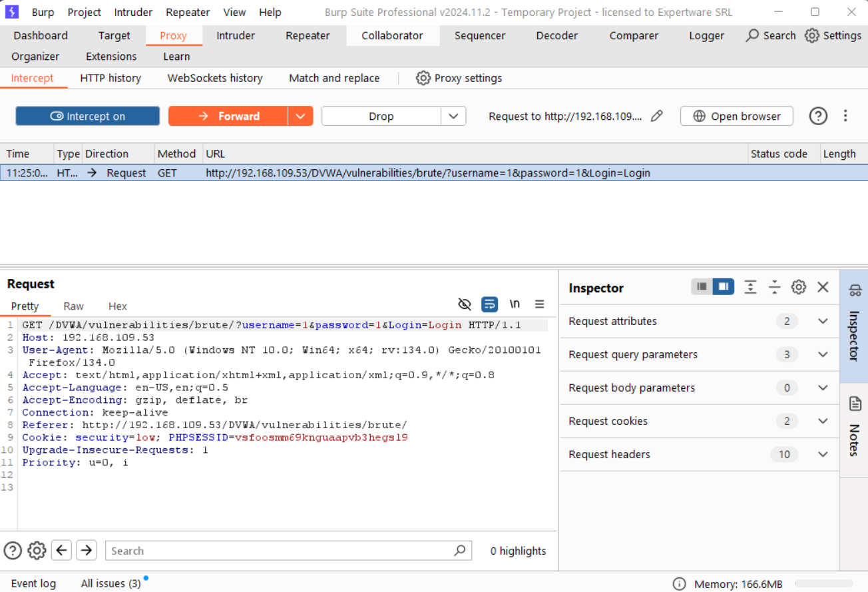Toggle the Intercept on switch
Image resolution: width=868 pixels, height=592 pixels.
[x=88, y=116]
